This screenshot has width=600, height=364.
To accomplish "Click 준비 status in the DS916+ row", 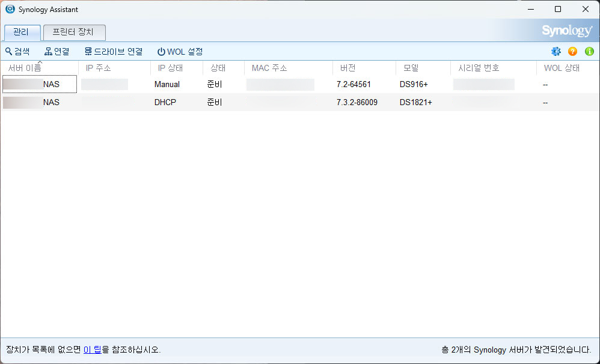I will 214,85.
